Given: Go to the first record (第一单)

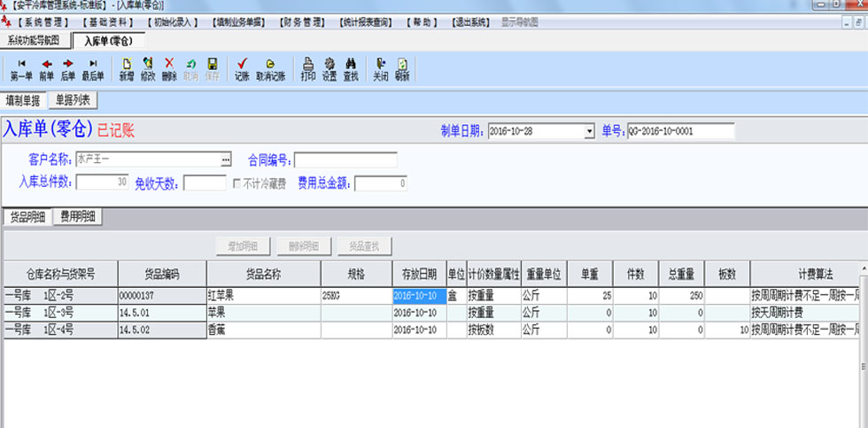Looking at the screenshot, I should pos(21,70).
